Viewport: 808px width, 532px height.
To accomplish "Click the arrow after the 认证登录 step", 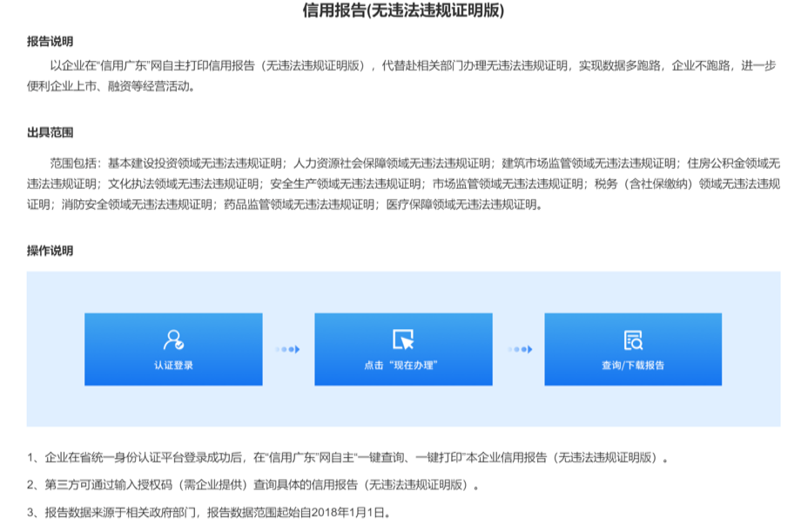I will coord(287,349).
